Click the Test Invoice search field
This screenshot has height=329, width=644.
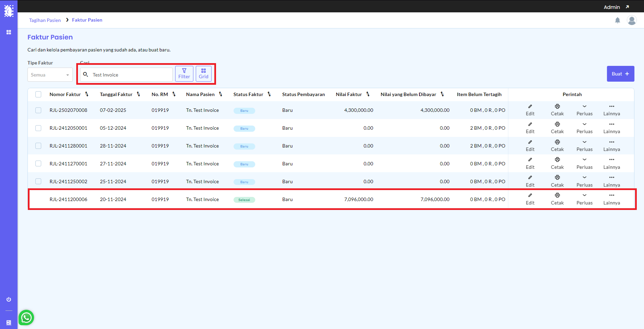point(126,75)
